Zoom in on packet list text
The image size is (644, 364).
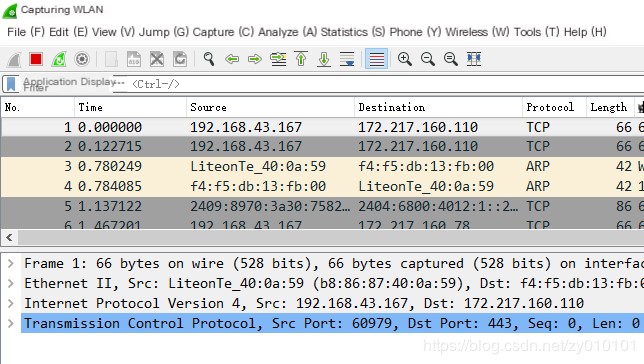click(x=405, y=59)
